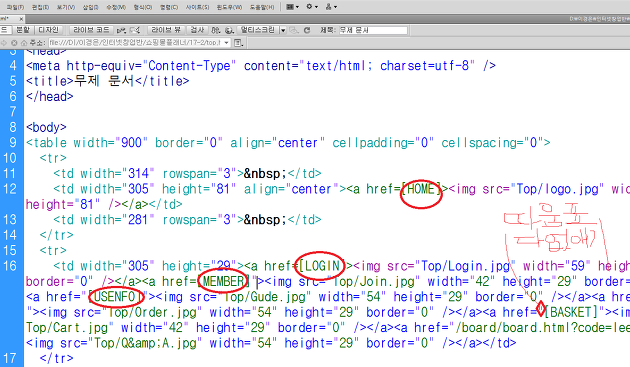Click the </head> tag on line 6

pos(50,96)
